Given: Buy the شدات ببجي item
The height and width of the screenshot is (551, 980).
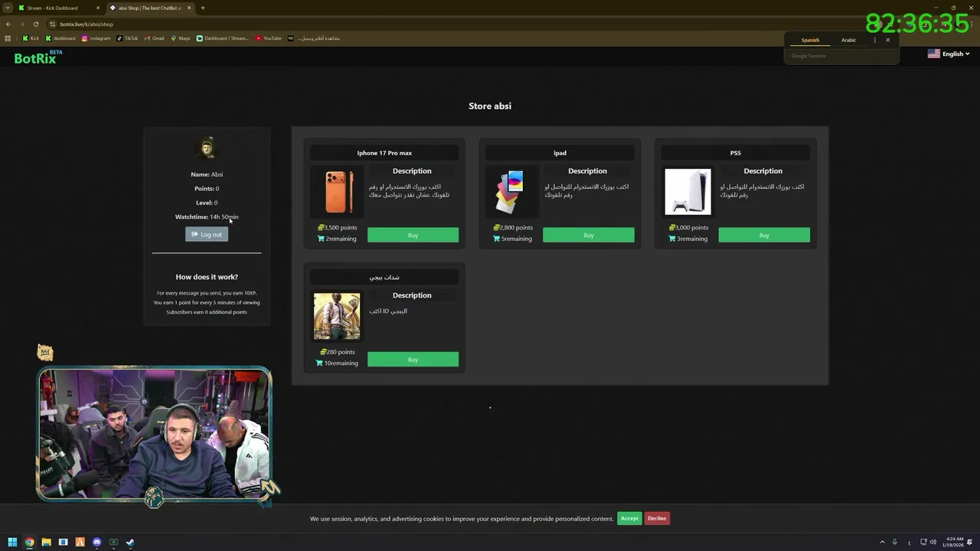Looking at the screenshot, I should tap(413, 359).
